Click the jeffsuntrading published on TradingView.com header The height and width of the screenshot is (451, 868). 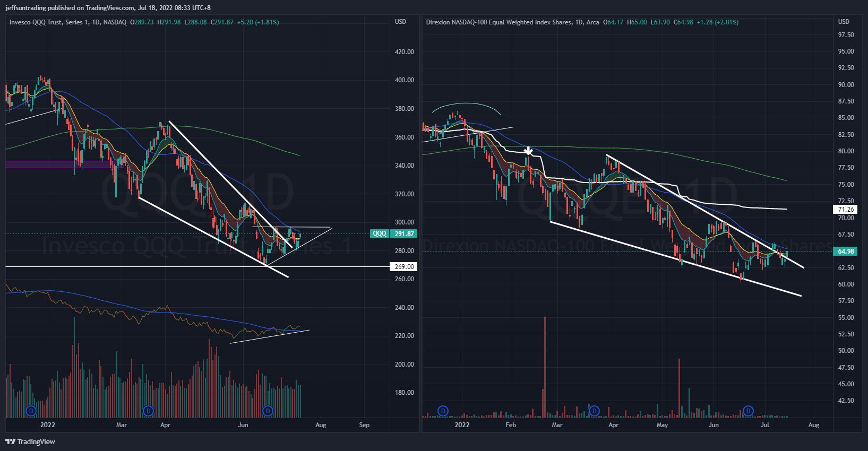click(108, 8)
